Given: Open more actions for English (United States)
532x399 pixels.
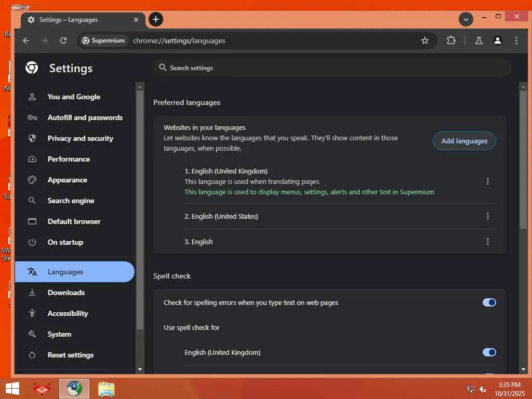Looking at the screenshot, I should pyautogui.click(x=487, y=216).
